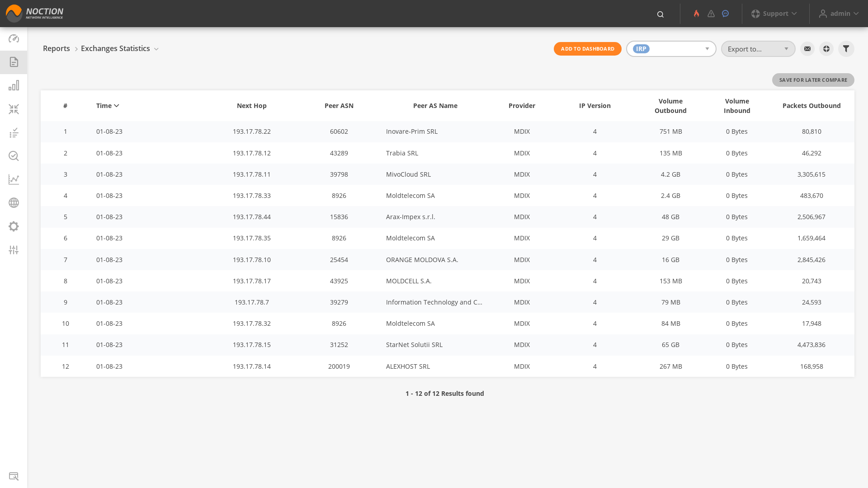This screenshot has width=868, height=488.
Task: Click the bar chart graphs sidebar icon
Action: pos(14,85)
